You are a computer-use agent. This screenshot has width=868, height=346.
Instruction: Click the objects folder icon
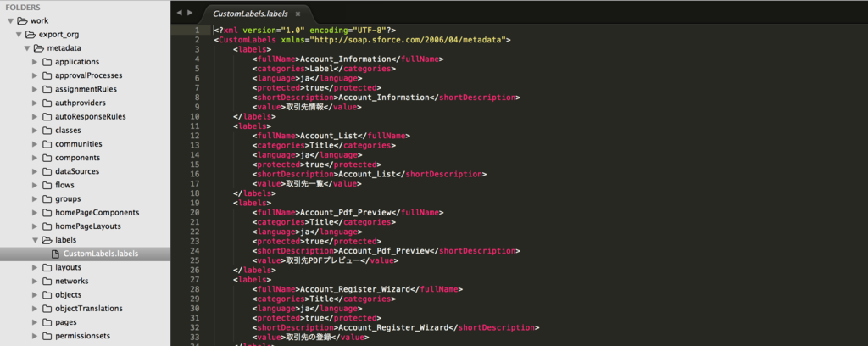47,295
